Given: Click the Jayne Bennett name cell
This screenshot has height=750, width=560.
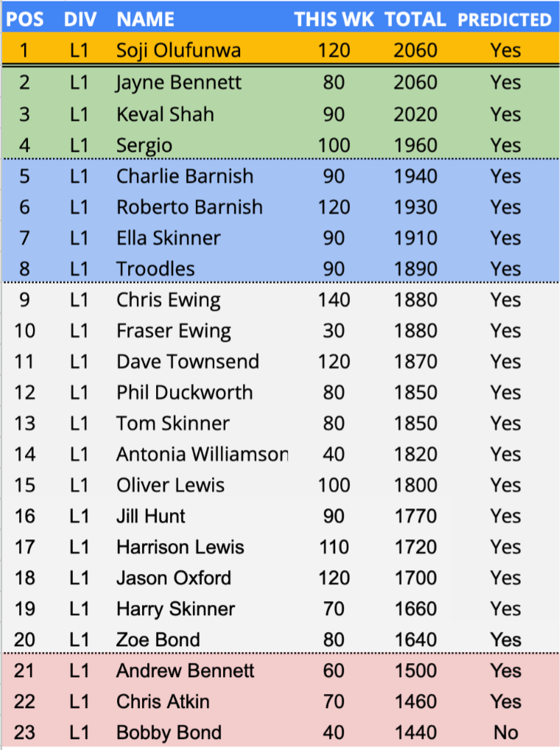Looking at the screenshot, I should click(178, 82).
